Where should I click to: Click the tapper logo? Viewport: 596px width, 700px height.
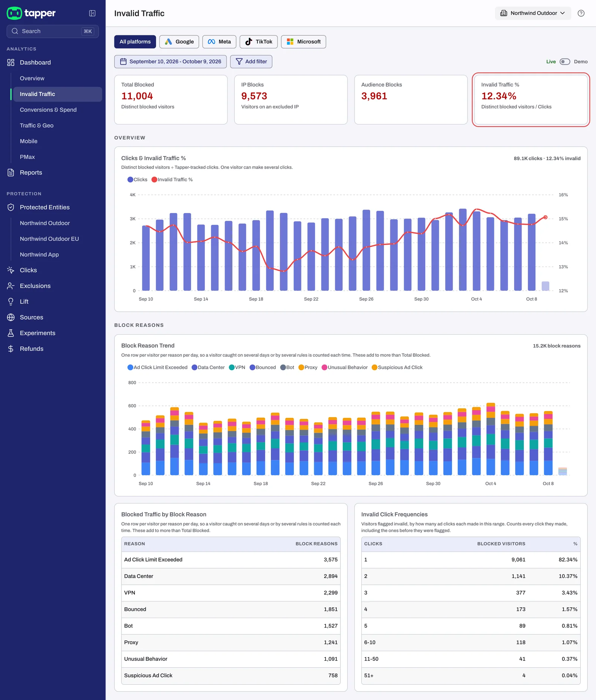[x=31, y=13]
